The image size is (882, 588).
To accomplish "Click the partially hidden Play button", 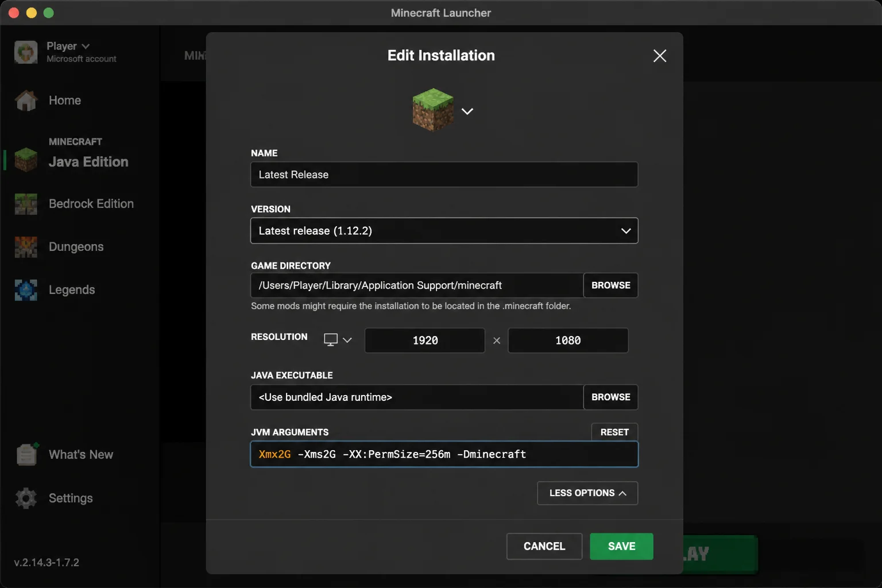I will pos(720,554).
